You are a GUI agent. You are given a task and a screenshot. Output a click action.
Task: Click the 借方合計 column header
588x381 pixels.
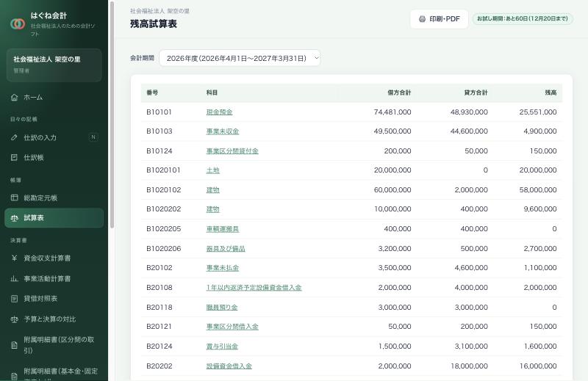coord(399,92)
